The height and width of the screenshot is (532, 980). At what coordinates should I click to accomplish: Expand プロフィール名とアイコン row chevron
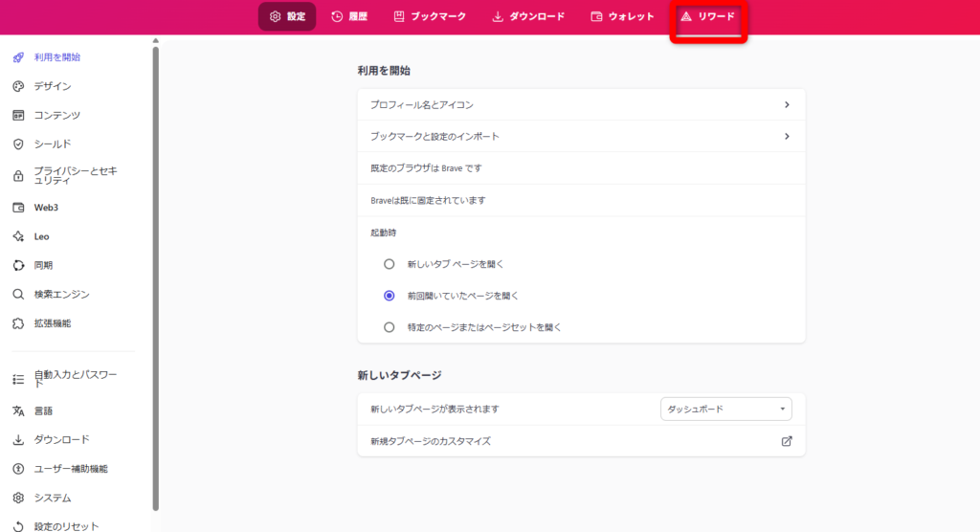[x=787, y=104]
